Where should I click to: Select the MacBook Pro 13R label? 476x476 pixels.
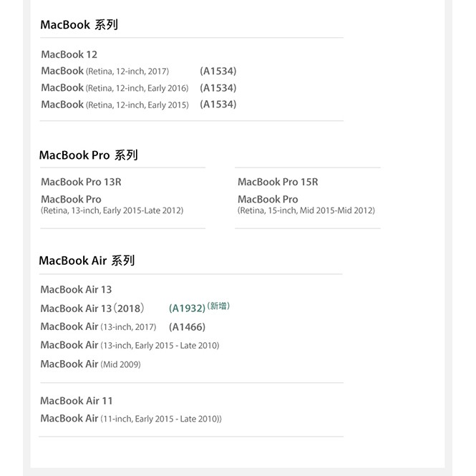(81, 182)
